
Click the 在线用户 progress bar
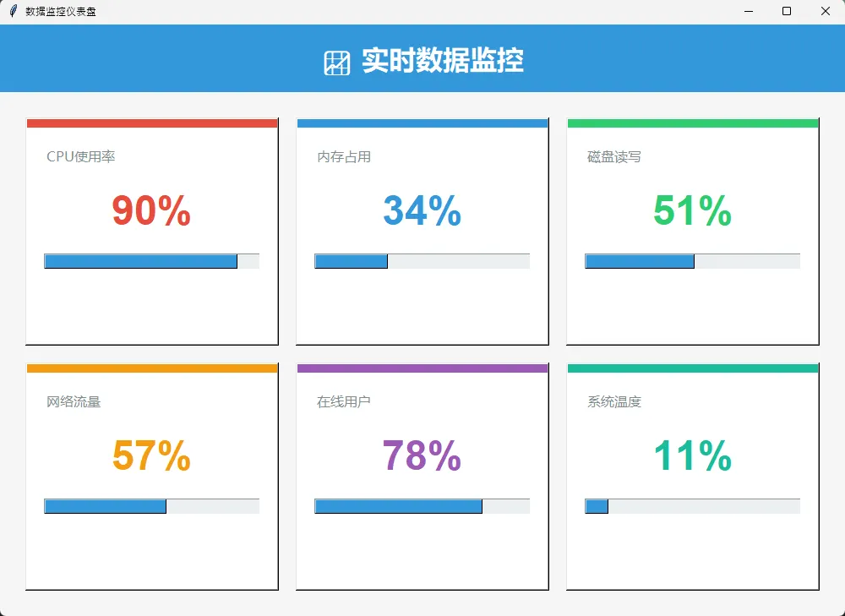click(422, 506)
